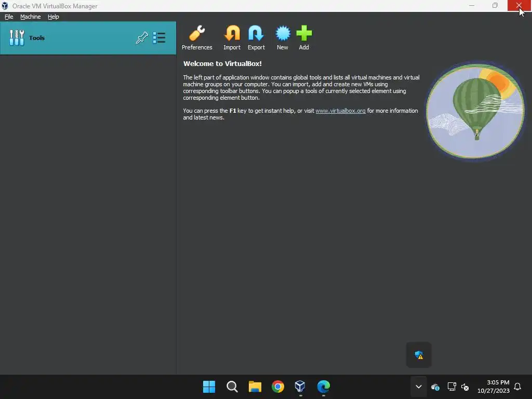Click the VirtualBox balloon illustration
This screenshot has width=532, height=399.
(475, 111)
